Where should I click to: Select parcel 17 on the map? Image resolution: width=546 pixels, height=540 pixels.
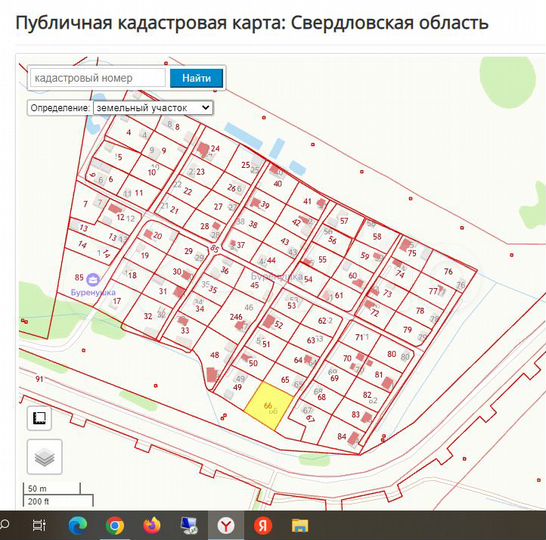pos(117,300)
